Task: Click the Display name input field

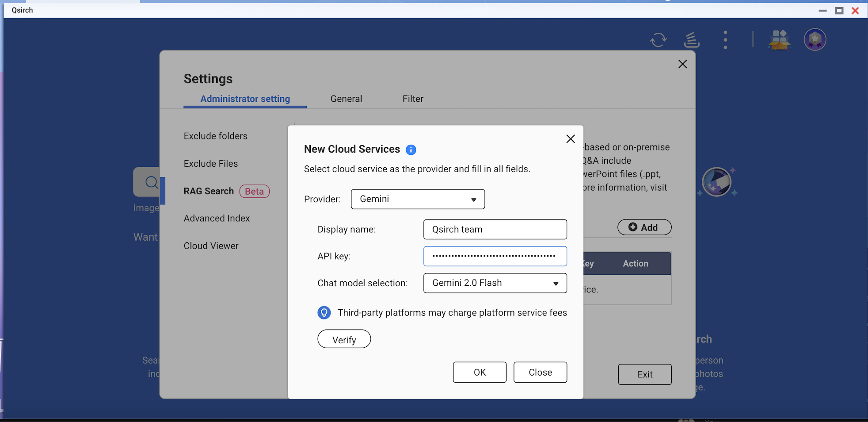Action: coord(495,230)
